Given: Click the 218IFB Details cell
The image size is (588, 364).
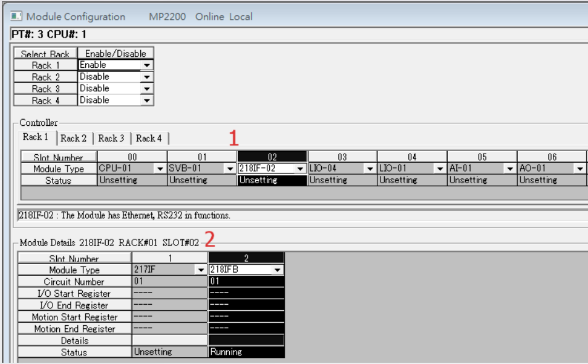Looking at the screenshot, I should 246,340.
